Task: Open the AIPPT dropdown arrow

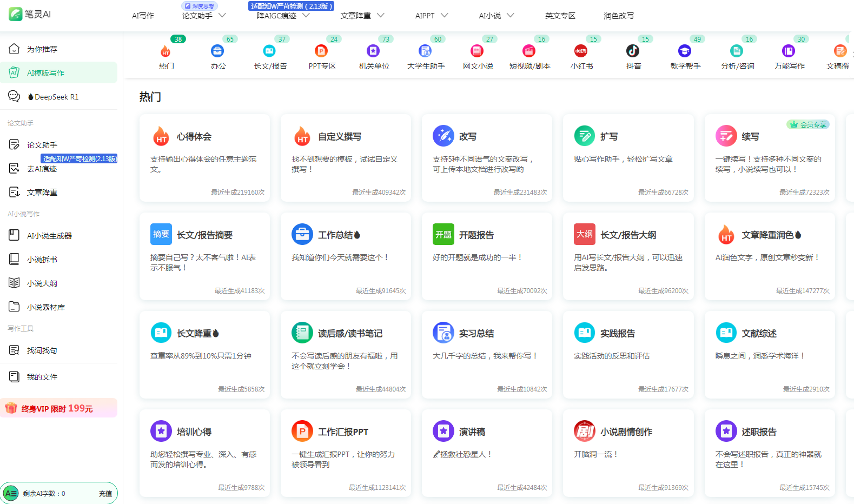Action: pos(445,16)
